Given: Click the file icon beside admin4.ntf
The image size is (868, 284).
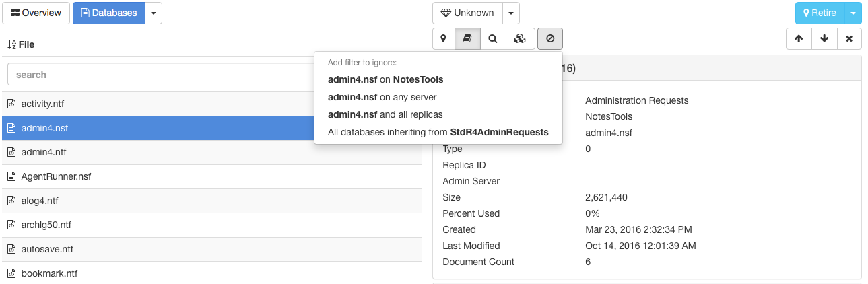Looking at the screenshot, I should pos(11,152).
